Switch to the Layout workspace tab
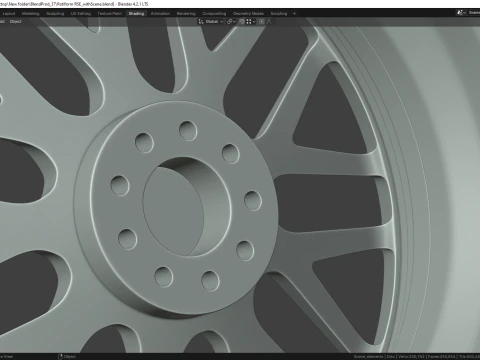Viewport: 480px width, 360px height. pos(9,14)
